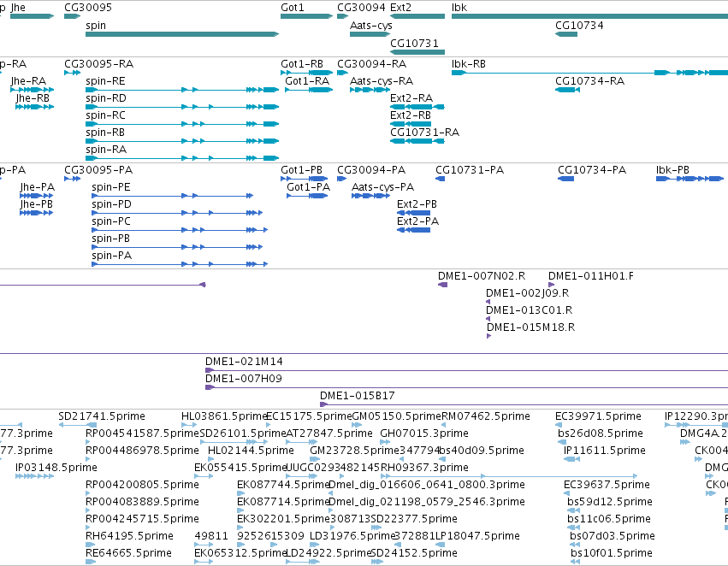Image resolution: width=728 pixels, height=566 pixels.
Task: Open the spin-RC transcript label
Action: tap(105, 115)
